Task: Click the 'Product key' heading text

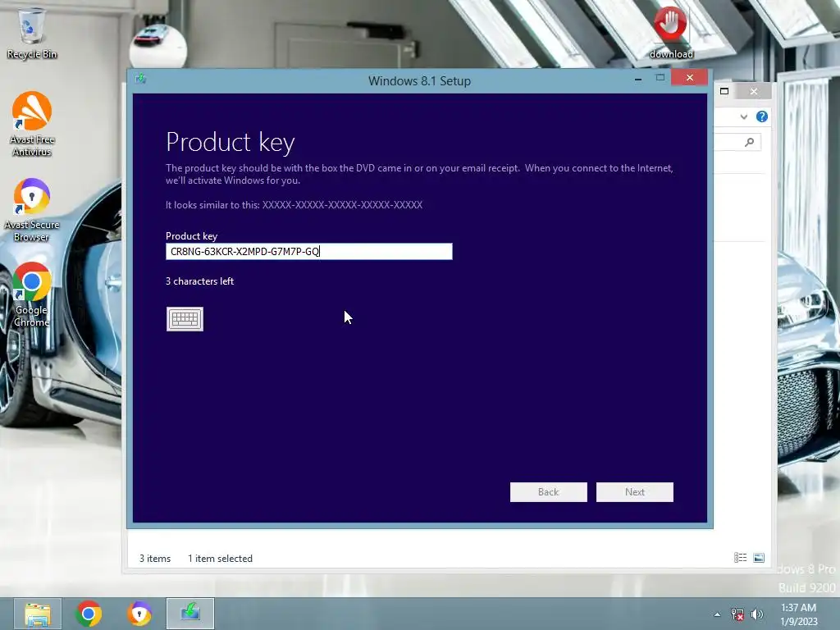Action: [x=231, y=143]
